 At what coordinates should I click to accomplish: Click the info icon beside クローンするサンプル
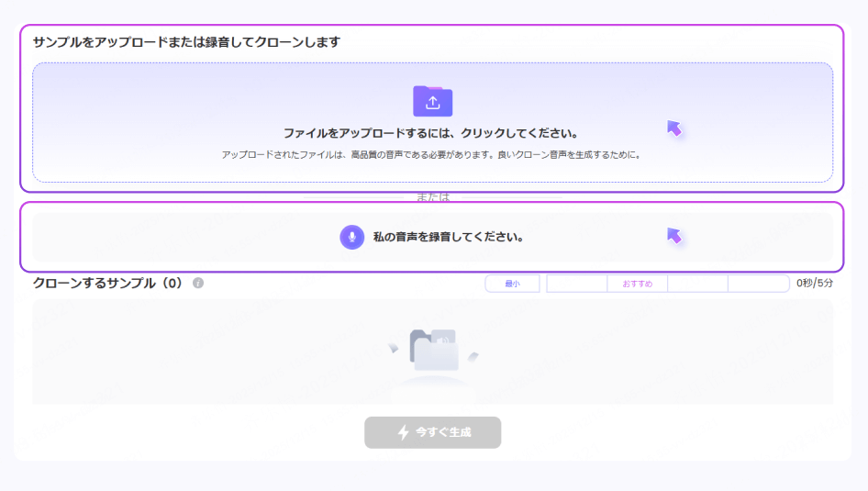pyautogui.click(x=198, y=284)
